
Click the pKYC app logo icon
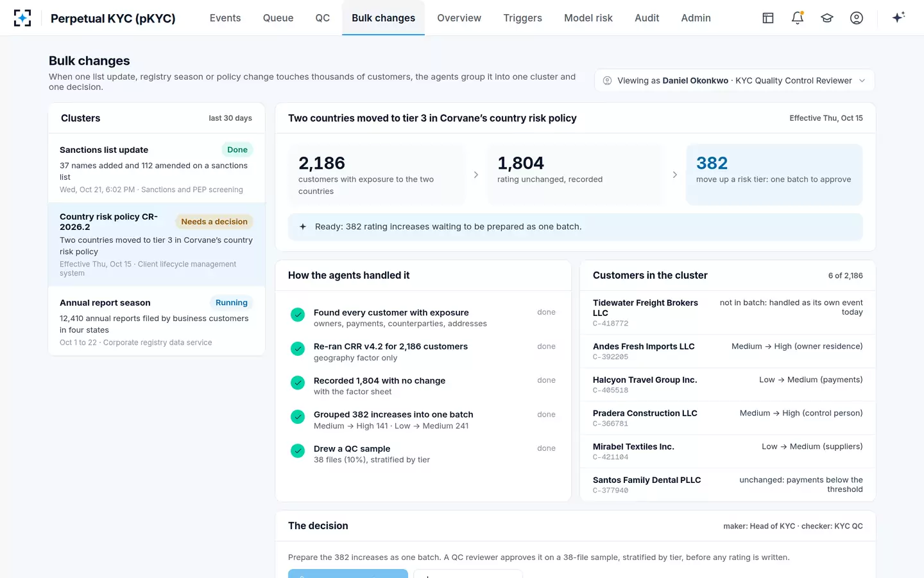[x=22, y=18]
